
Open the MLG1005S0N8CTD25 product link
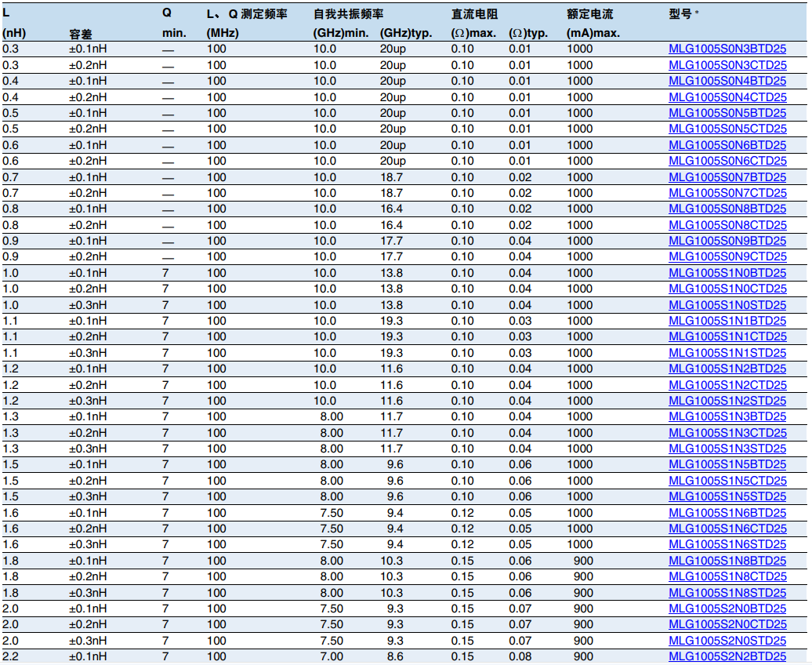(727, 225)
